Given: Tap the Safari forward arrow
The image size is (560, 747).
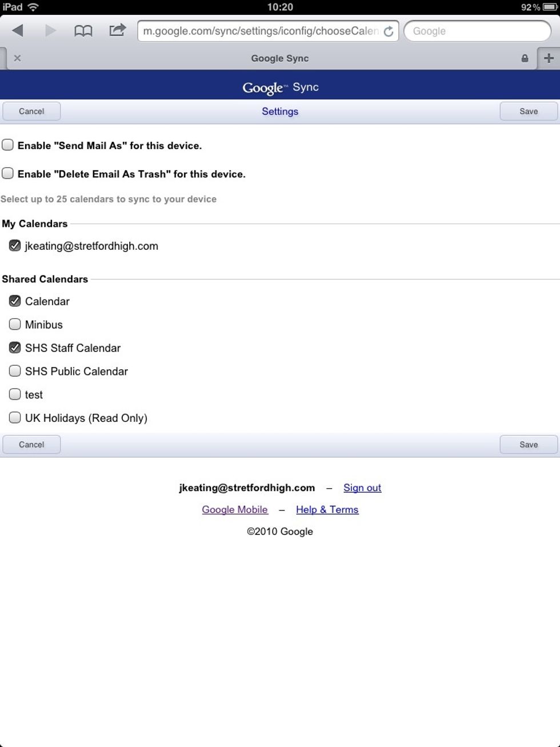Looking at the screenshot, I should [50, 31].
